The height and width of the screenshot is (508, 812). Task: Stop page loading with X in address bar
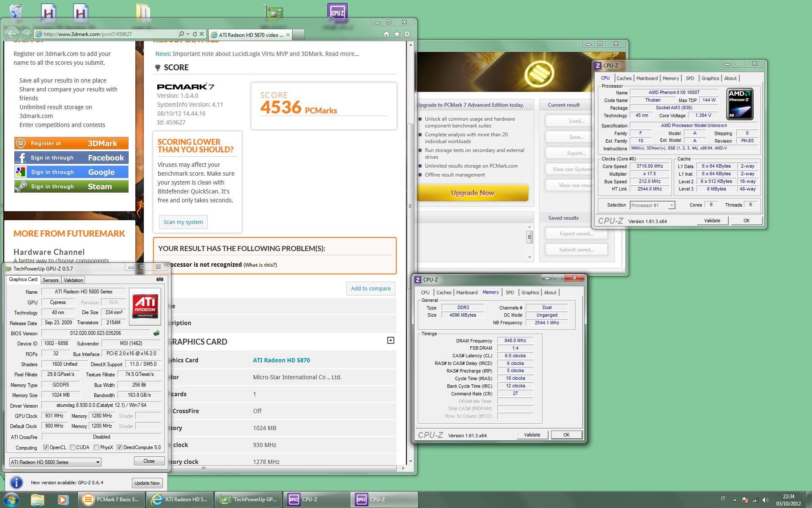pyautogui.click(x=202, y=34)
